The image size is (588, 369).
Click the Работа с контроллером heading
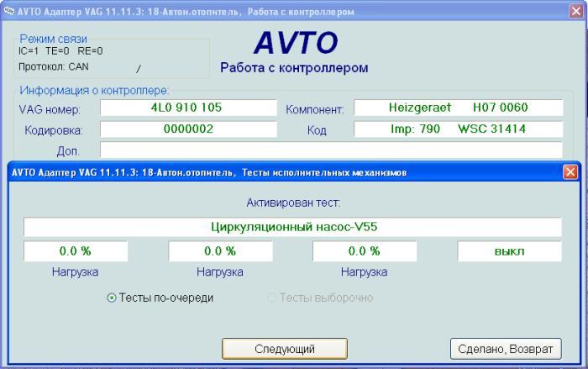294,68
